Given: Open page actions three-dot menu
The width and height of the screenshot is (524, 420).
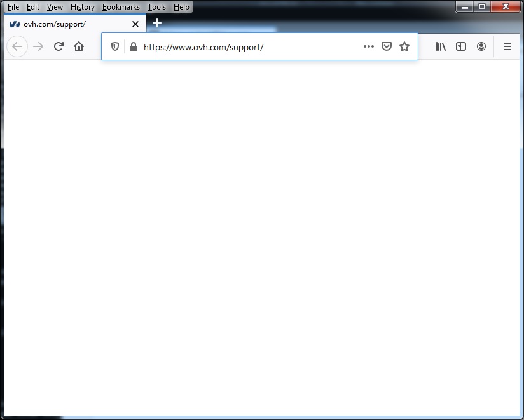Looking at the screenshot, I should coord(369,46).
